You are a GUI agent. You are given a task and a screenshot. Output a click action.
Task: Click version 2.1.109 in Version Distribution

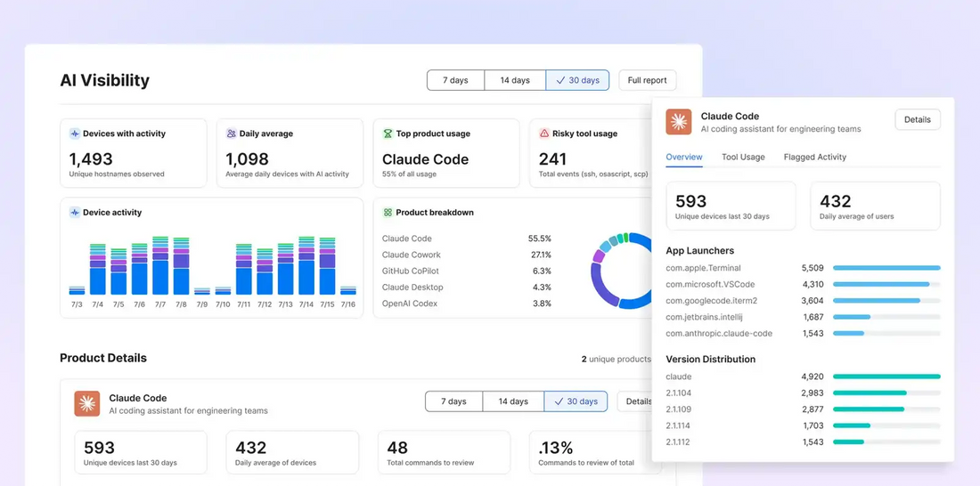pos(803,409)
